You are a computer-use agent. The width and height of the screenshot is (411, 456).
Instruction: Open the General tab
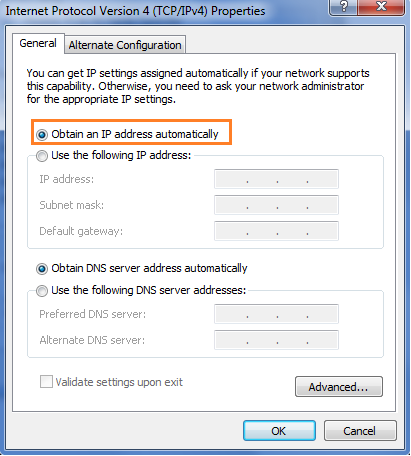[38, 43]
